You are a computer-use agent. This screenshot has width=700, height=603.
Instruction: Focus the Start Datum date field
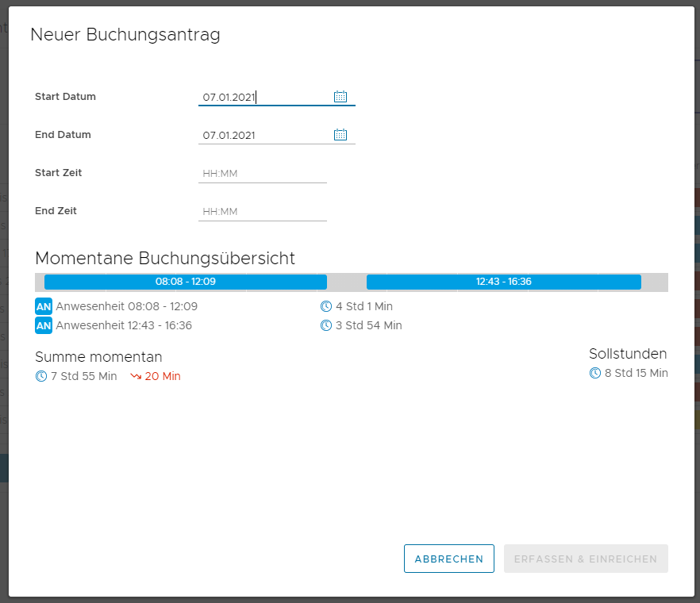tap(262, 98)
